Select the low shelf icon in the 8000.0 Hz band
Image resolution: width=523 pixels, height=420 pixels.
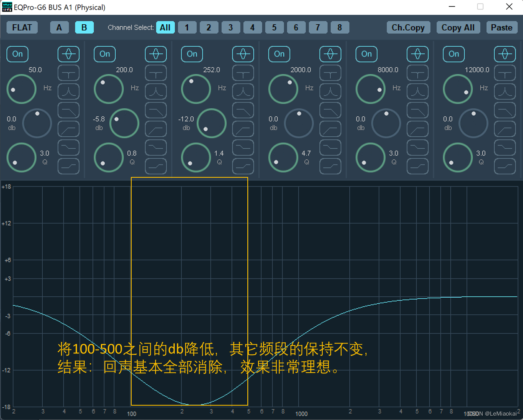coord(418,147)
